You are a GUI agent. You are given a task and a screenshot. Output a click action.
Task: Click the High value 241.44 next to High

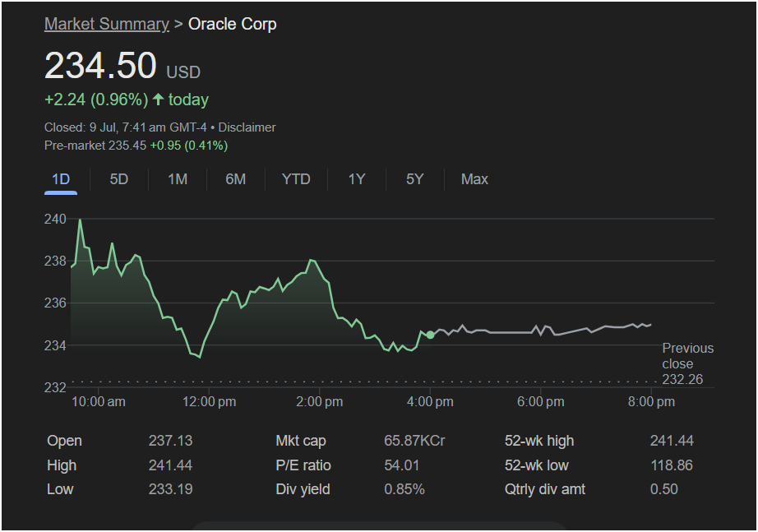(x=171, y=465)
